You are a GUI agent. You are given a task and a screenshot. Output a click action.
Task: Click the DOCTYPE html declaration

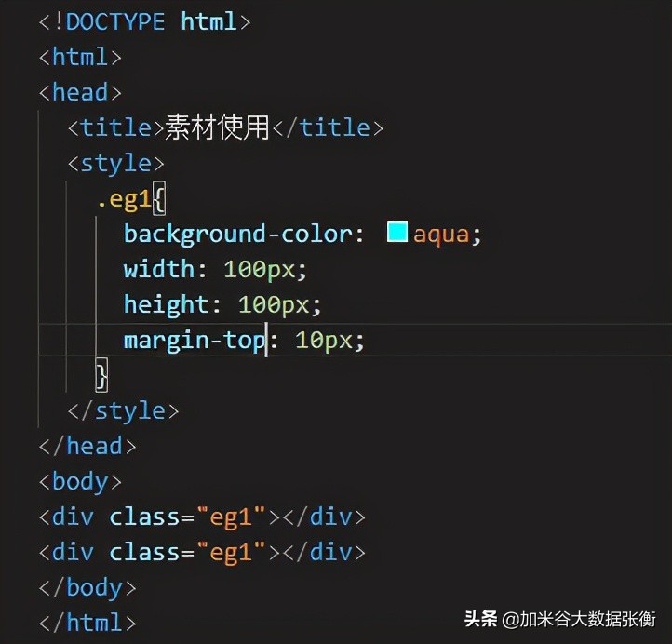tap(144, 21)
